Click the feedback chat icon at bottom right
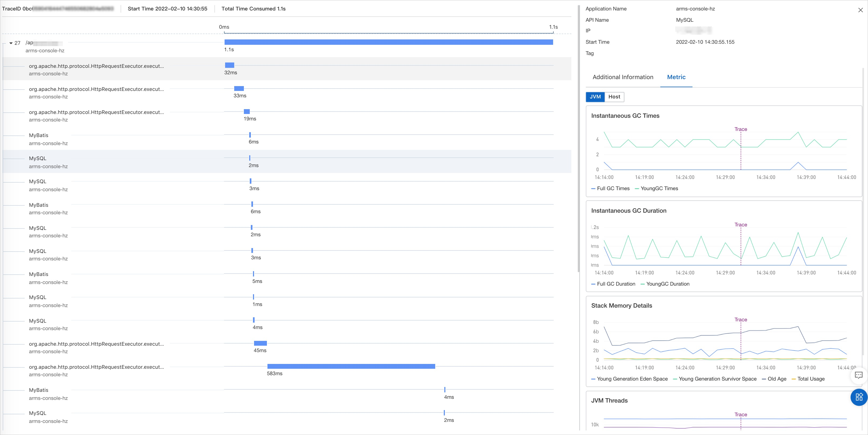Image resolution: width=868 pixels, height=435 pixels. [x=859, y=375]
